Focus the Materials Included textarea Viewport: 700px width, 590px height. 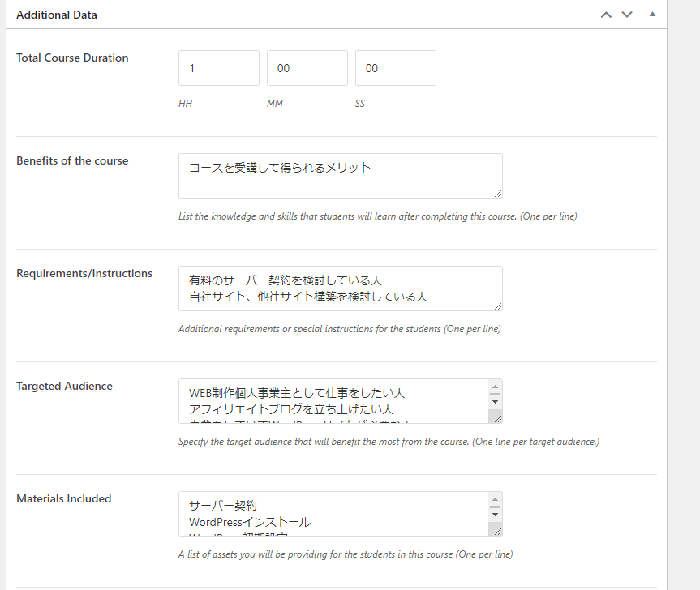click(x=333, y=513)
